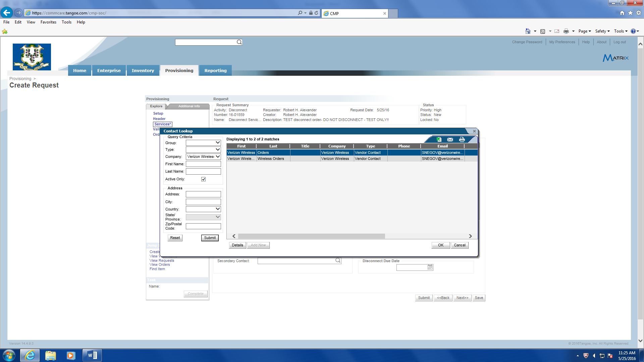Click the horizontal scrollbar in results

[311, 236]
